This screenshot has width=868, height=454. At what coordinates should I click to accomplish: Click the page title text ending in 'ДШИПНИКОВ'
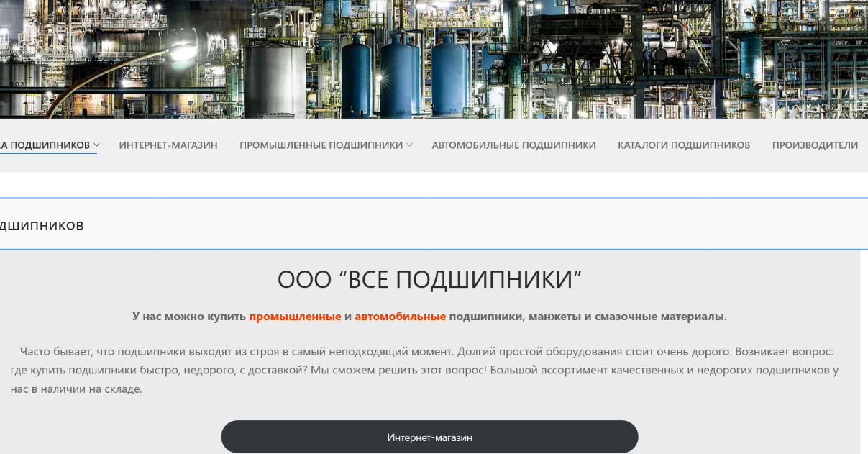(42, 226)
